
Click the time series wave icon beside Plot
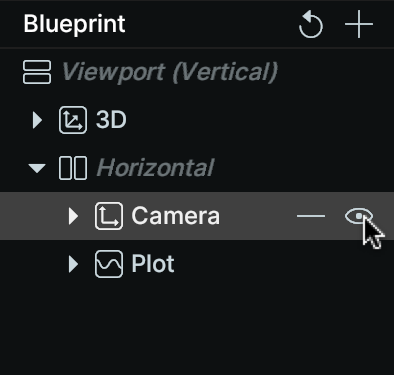pyautogui.click(x=109, y=264)
